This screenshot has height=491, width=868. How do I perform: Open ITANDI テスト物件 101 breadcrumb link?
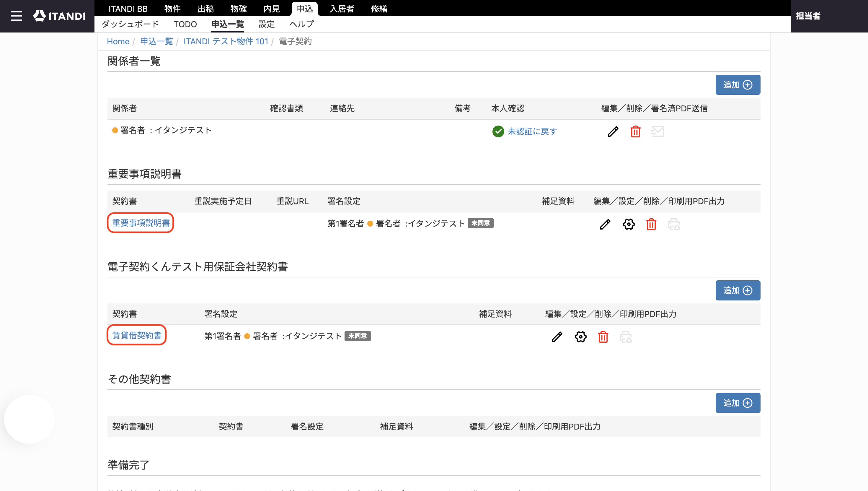(x=226, y=41)
